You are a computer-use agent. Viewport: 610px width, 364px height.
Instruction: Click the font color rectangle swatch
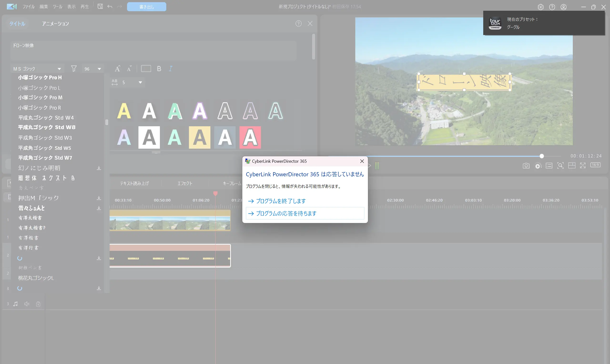[x=146, y=69]
